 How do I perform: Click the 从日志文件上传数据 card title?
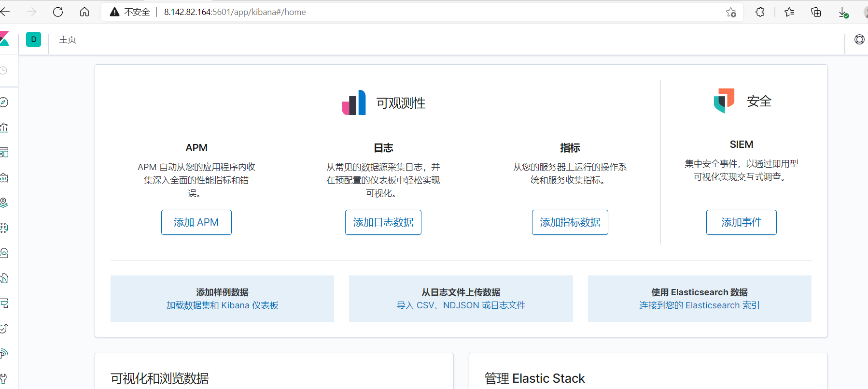coord(461,292)
